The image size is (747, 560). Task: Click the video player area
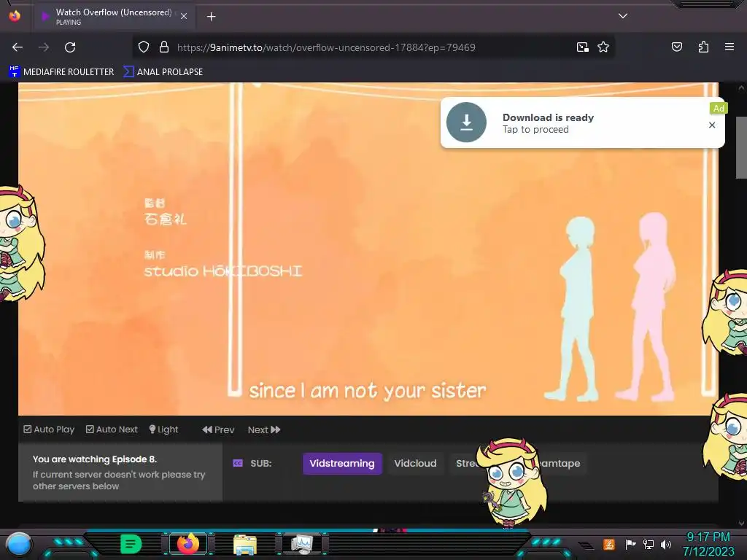368,249
